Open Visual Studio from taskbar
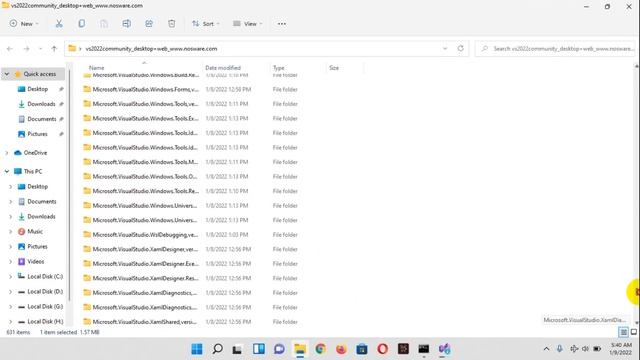Image resolution: width=640 pixels, height=360 pixels. (444, 349)
